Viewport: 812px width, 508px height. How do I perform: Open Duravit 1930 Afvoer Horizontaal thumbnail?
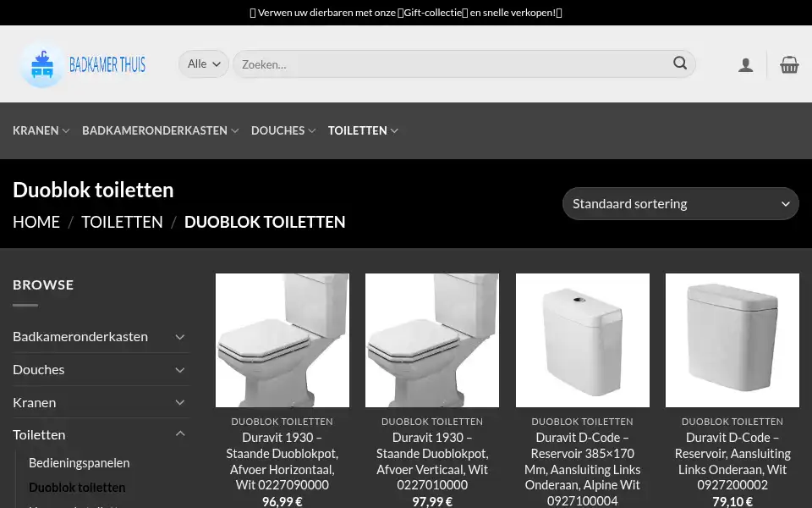pos(283,340)
